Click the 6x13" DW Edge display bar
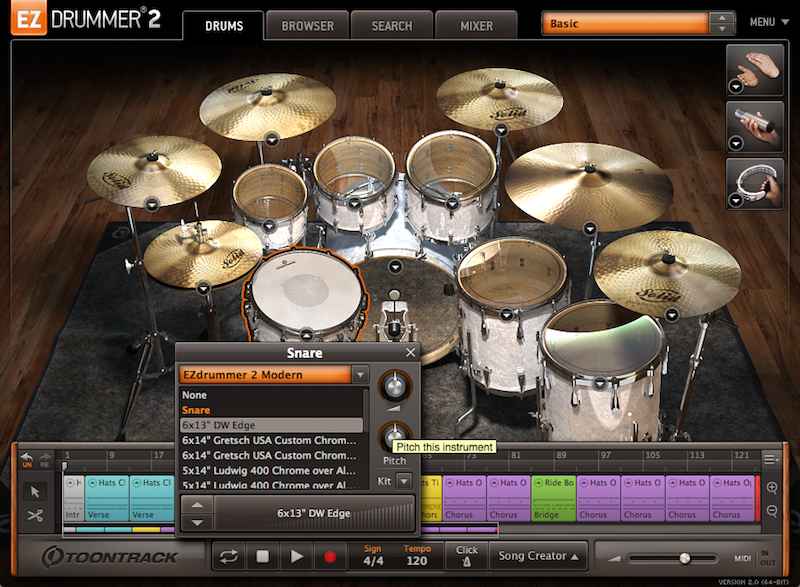This screenshot has height=587, width=800. [314, 514]
